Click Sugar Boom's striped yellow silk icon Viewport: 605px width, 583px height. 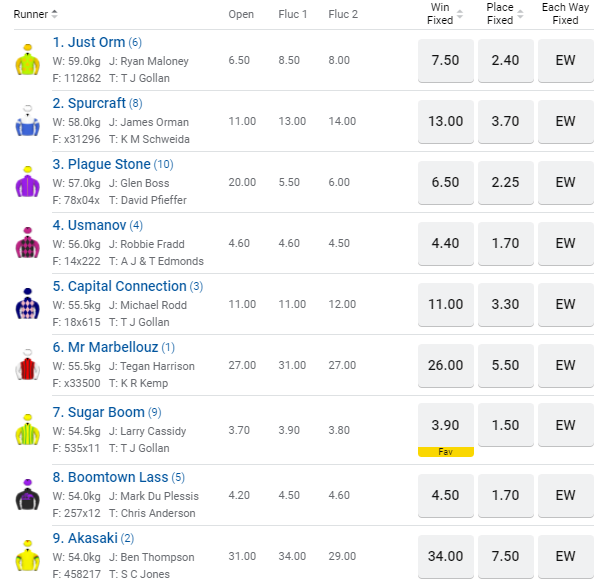coord(26,429)
